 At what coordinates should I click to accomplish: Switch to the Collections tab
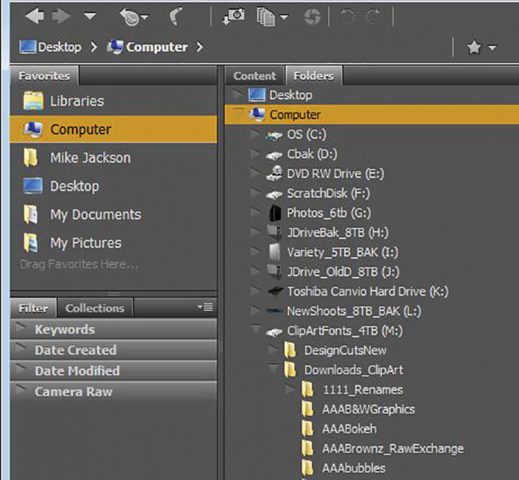pos(95,308)
